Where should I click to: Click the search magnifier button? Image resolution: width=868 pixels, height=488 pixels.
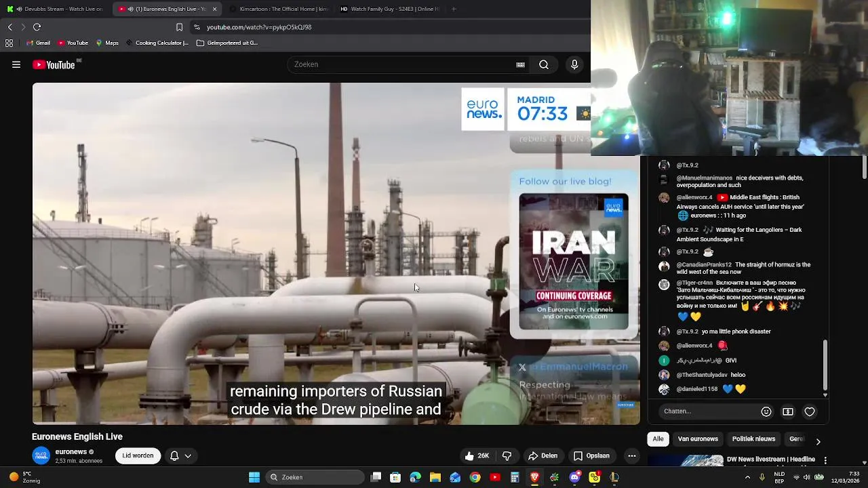click(x=544, y=64)
